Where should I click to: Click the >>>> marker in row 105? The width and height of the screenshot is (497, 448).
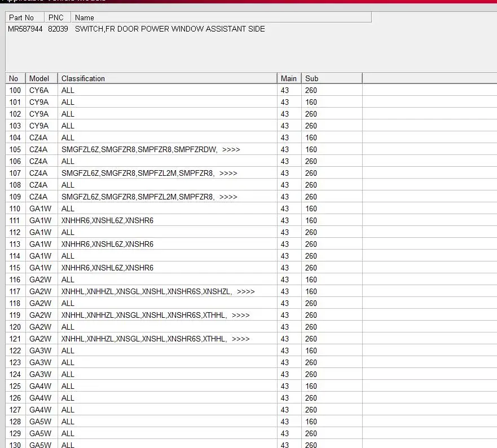point(231,150)
